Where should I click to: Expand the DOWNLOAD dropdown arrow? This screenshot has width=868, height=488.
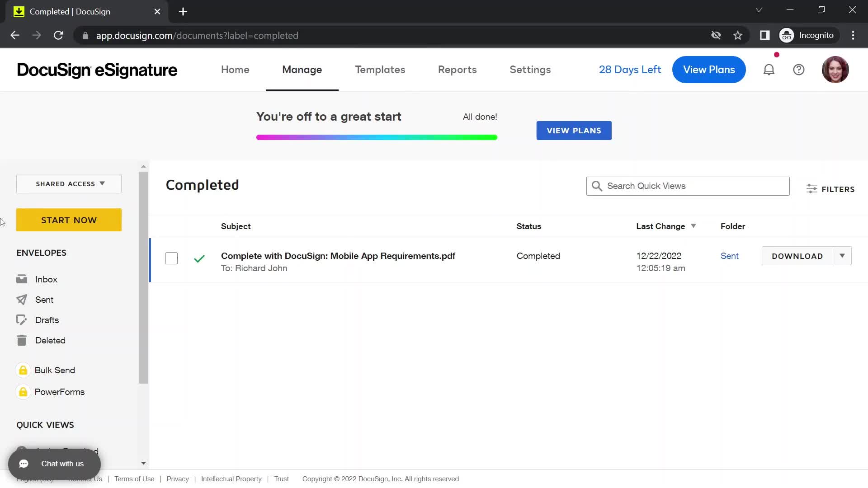[x=842, y=256]
